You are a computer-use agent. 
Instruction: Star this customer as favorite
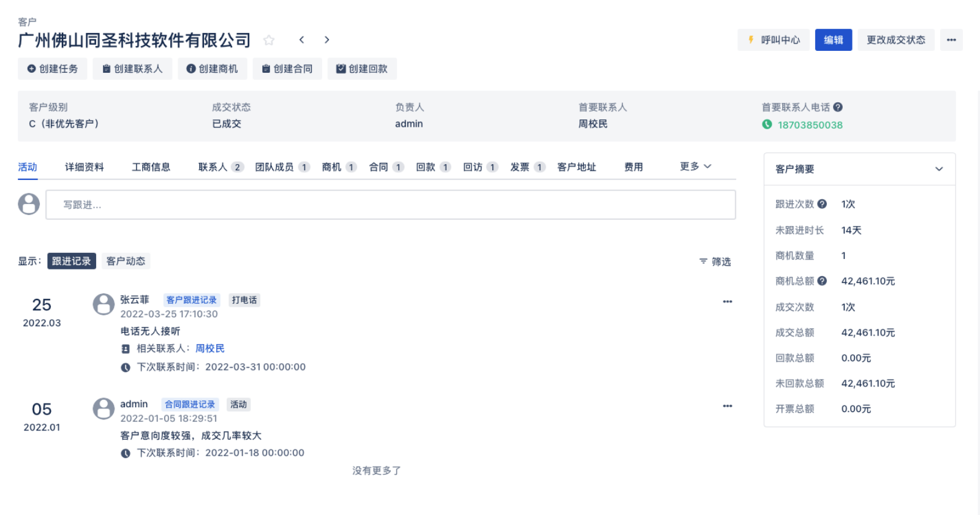(268, 40)
